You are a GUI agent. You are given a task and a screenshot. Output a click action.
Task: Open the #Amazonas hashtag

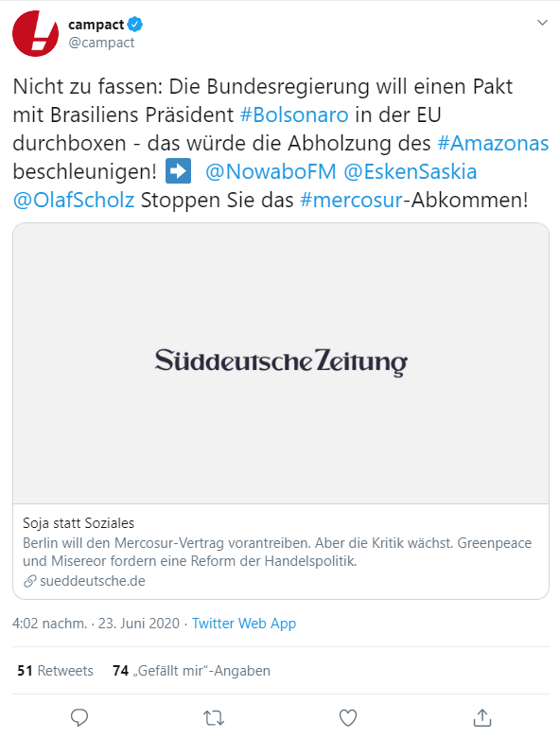pyautogui.click(x=493, y=143)
